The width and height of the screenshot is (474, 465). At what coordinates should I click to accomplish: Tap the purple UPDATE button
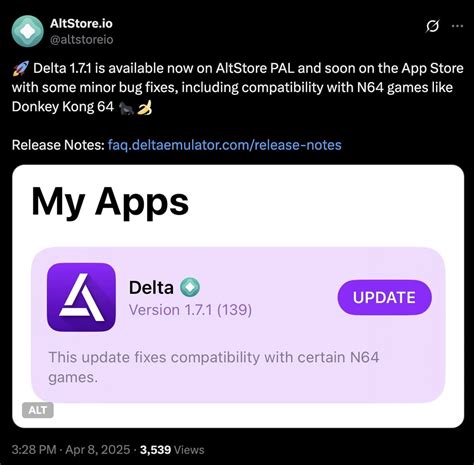tap(384, 297)
